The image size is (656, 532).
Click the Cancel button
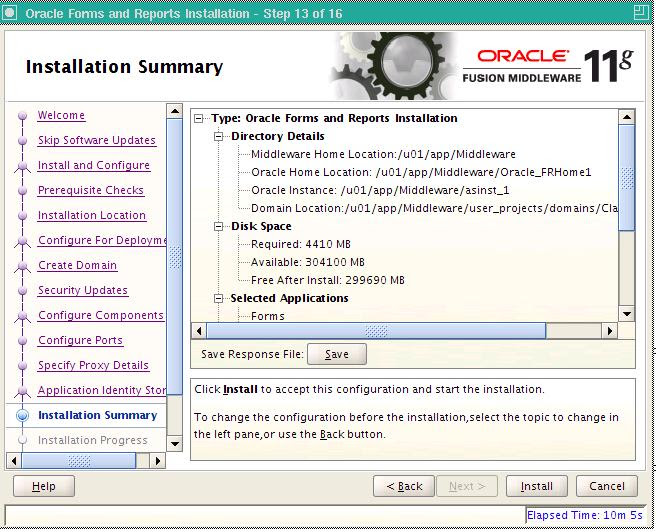[x=607, y=486]
